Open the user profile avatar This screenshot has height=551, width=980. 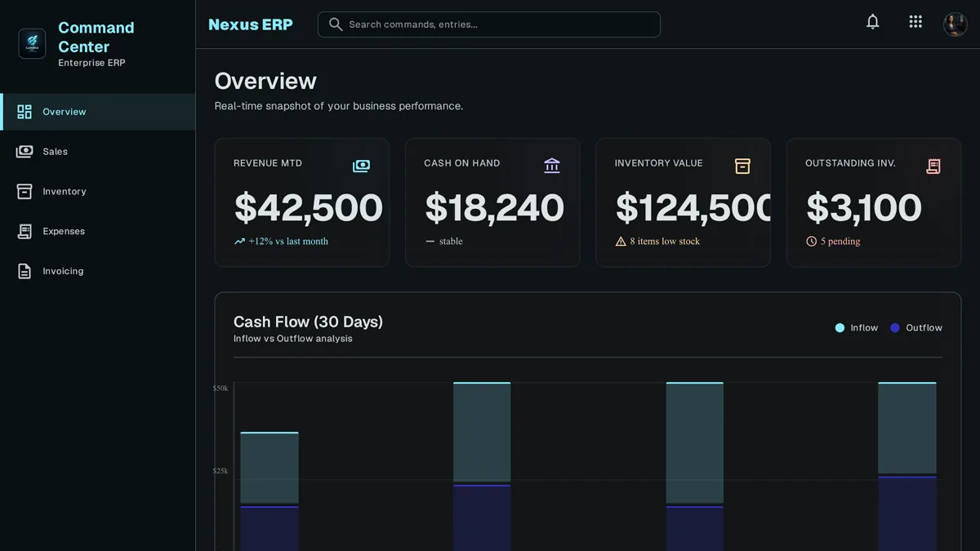(x=955, y=24)
